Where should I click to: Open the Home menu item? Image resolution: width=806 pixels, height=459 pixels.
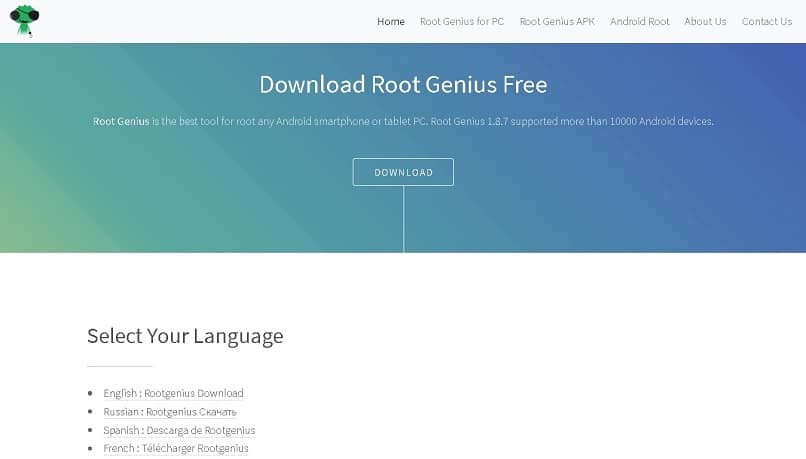point(391,22)
